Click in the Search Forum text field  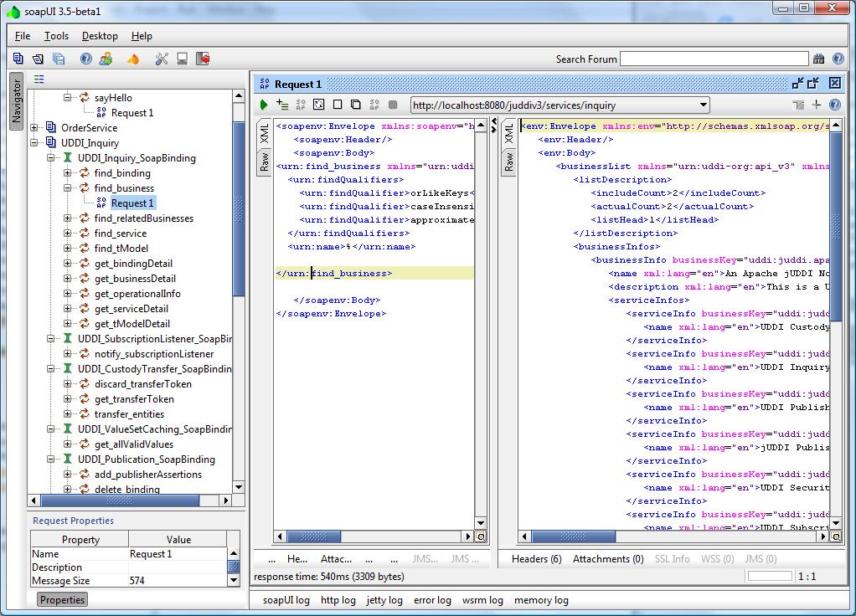click(714, 59)
